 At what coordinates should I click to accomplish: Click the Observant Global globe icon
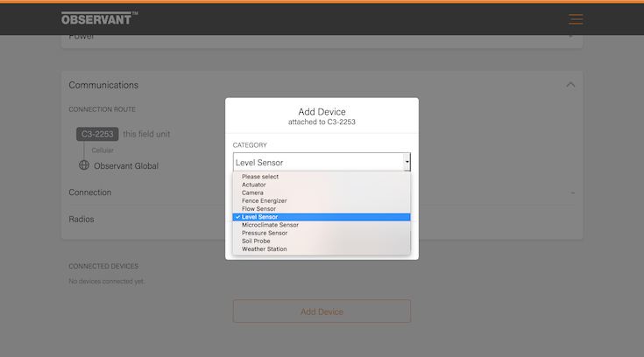pos(84,165)
